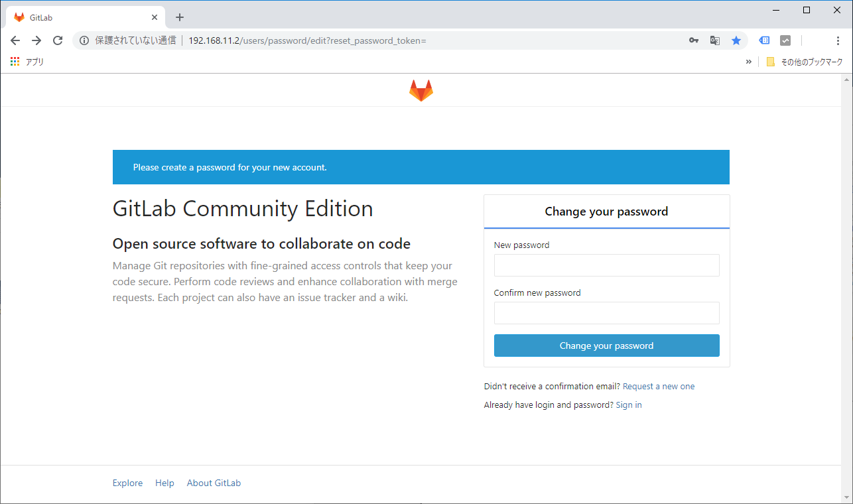Click the browser forward arrow
This screenshot has width=853, height=504.
point(36,40)
